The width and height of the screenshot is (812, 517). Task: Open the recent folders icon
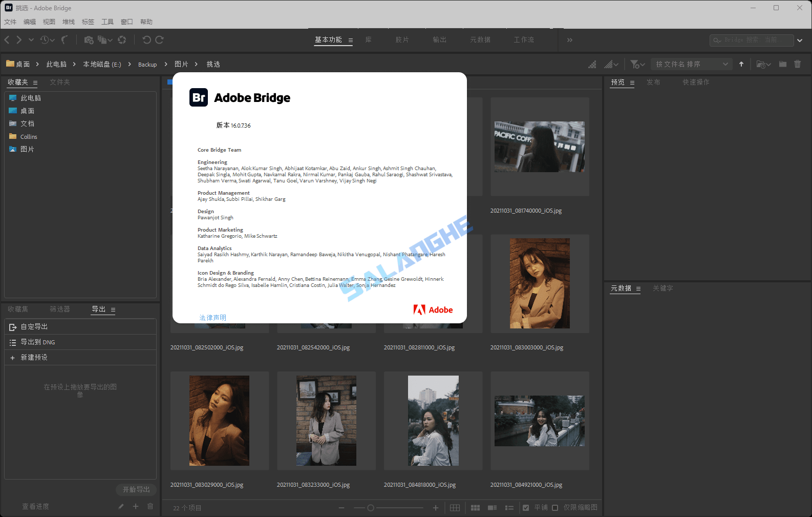(761, 65)
